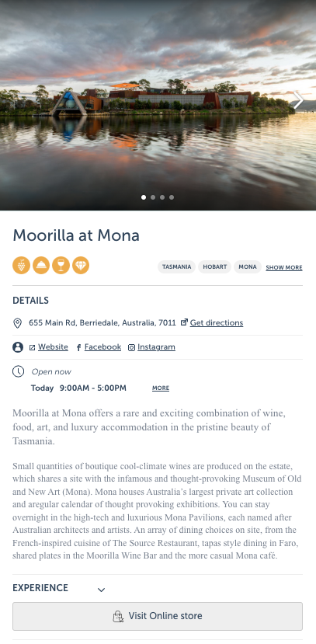
Task: Expand more opening hours
Action: pos(161,388)
